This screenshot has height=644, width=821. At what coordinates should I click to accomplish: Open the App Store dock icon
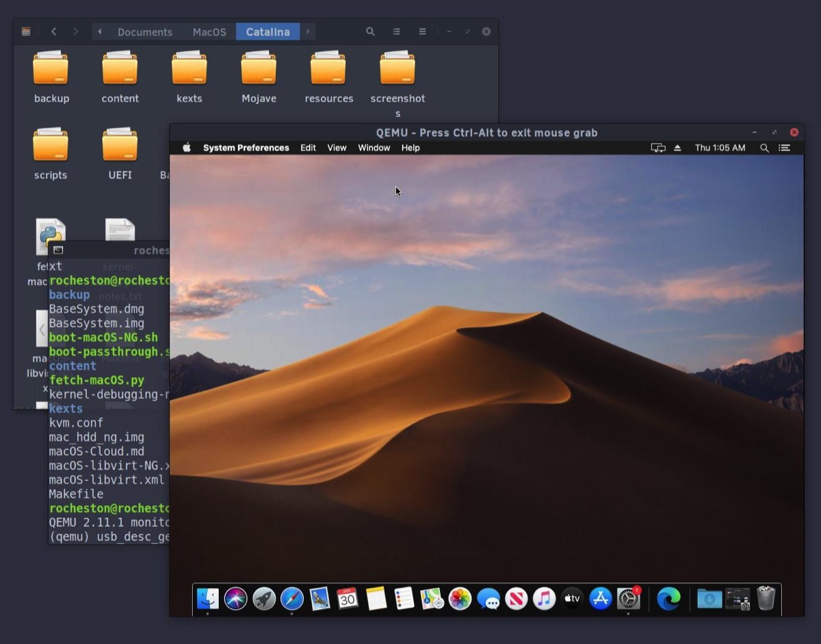[x=600, y=599]
